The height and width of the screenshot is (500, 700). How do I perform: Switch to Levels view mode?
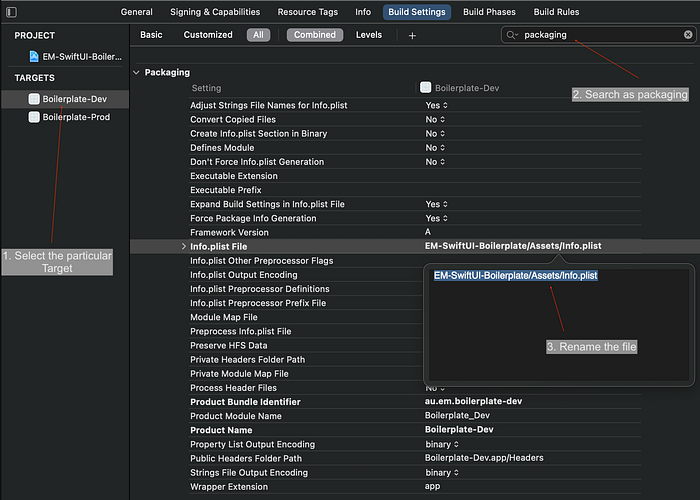point(369,35)
